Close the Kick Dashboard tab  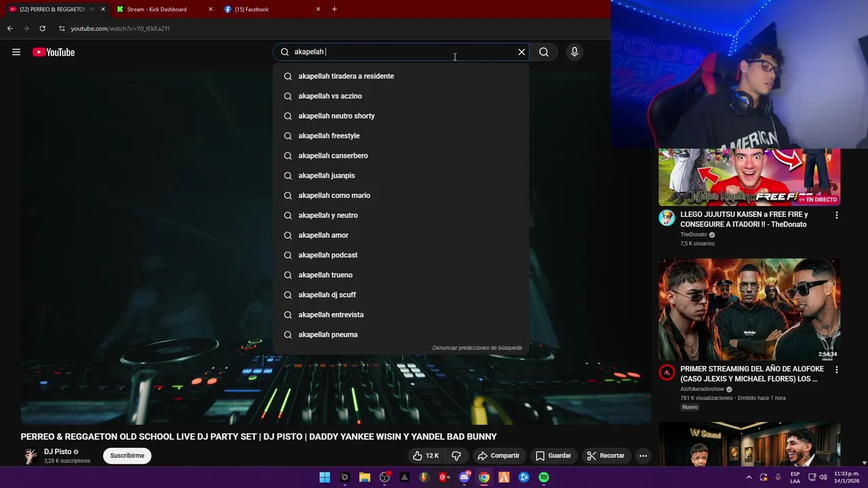click(x=210, y=9)
